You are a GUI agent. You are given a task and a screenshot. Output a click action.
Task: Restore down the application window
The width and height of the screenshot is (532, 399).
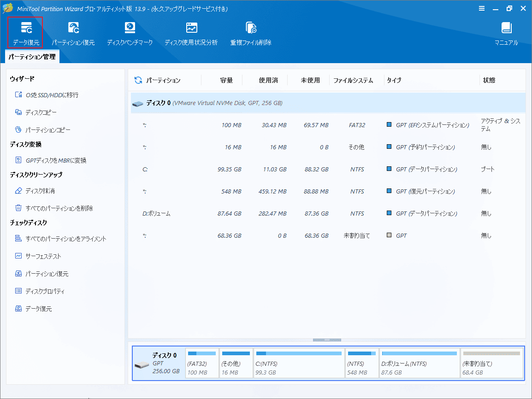[509, 8]
